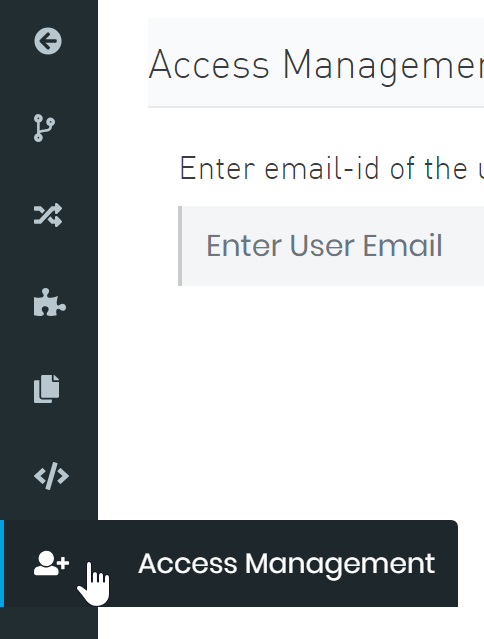Click the gray left border of the email field
The width and height of the screenshot is (484, 639).
(x=180, y=246)
